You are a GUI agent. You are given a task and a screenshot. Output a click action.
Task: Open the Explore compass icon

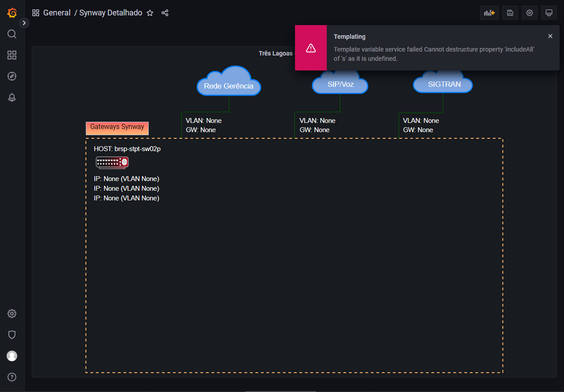tap(12, 76)
